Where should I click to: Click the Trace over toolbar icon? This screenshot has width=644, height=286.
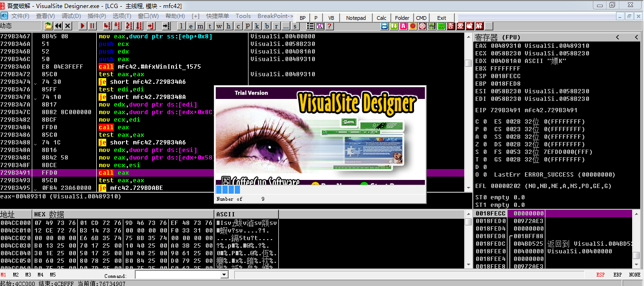coord(139,26)
